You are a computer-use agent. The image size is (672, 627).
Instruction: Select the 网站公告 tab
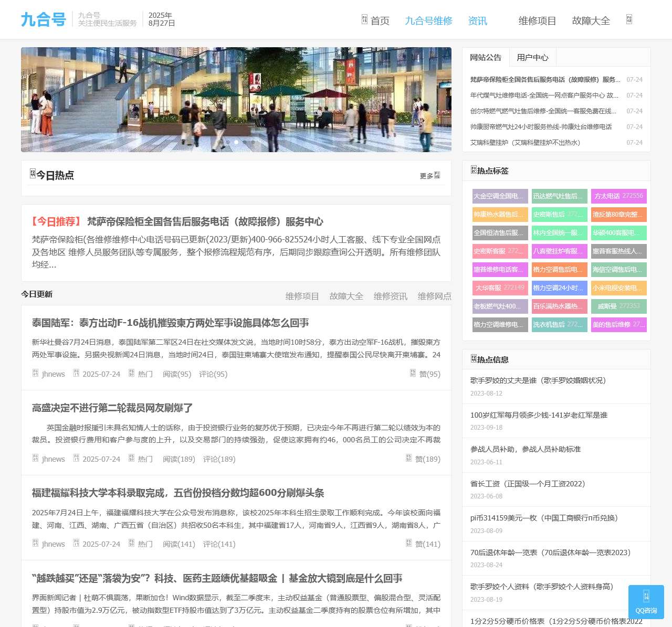click(x=486, y=58)
